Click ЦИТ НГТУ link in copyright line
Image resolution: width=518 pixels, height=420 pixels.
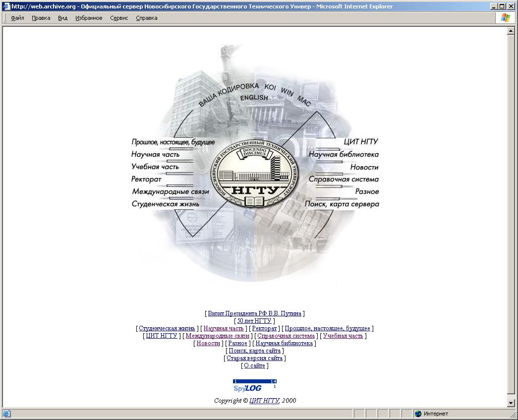click(x=264, y=401)
